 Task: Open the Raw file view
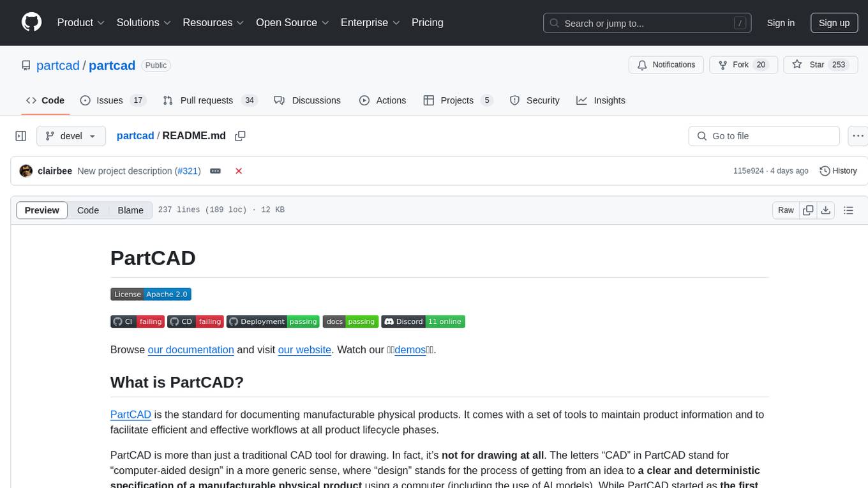(x=786, y=210)
